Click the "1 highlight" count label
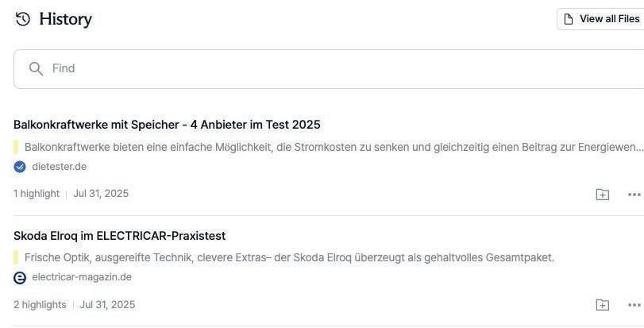This screenshot has width=644, height=328. (x=37, y=194)
